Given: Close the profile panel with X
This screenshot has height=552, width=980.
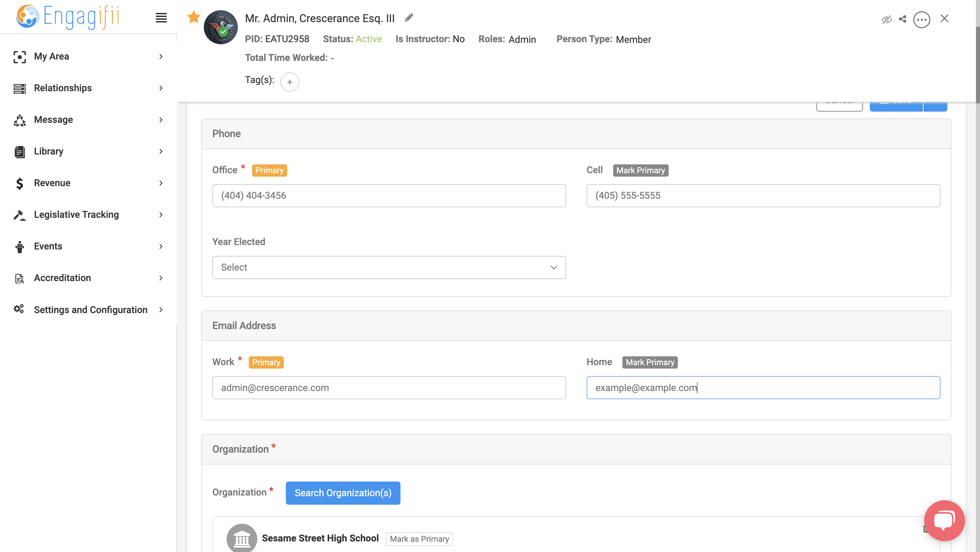Looking at the screenshot, I should pos(944,18).
